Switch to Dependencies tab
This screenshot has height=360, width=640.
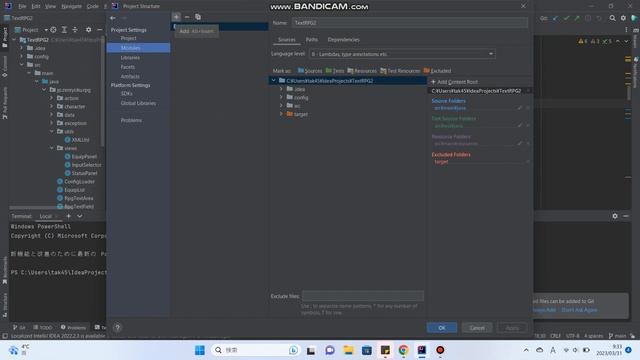tap(344, 40)
